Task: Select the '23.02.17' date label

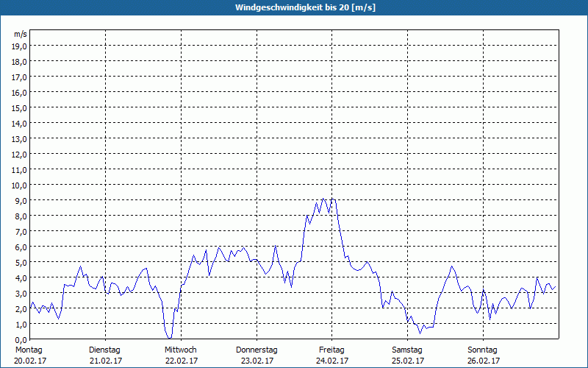Action: click(x=257, y=361)
